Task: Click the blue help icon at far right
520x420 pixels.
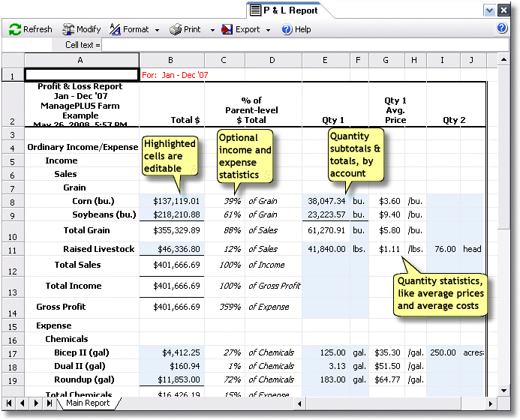Action: point(502,28)
